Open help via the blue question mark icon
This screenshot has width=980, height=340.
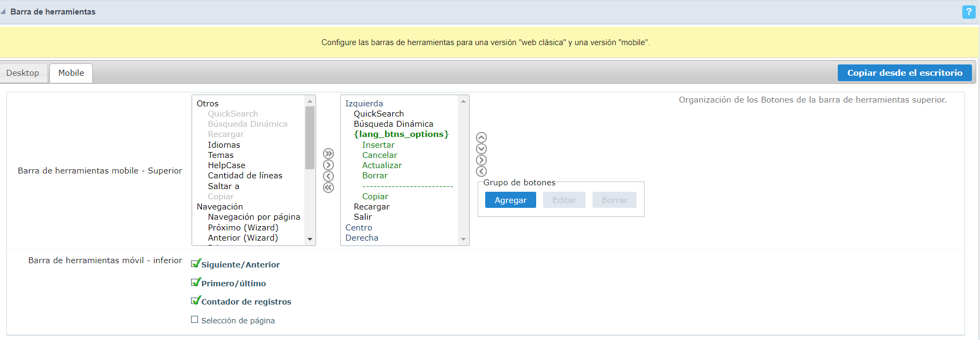point(969,12)
